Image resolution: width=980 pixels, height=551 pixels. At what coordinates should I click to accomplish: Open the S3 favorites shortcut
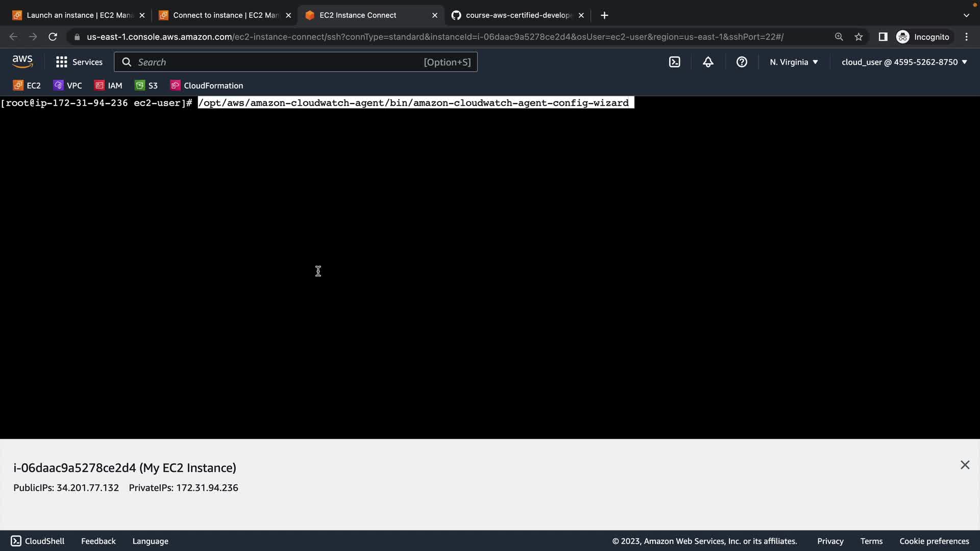146,86
